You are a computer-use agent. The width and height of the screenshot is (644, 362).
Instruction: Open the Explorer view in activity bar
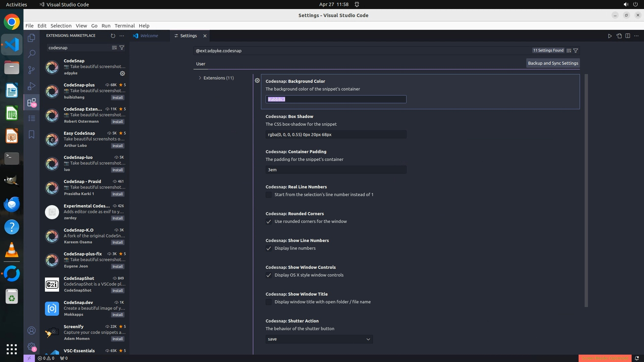[32, 38]
